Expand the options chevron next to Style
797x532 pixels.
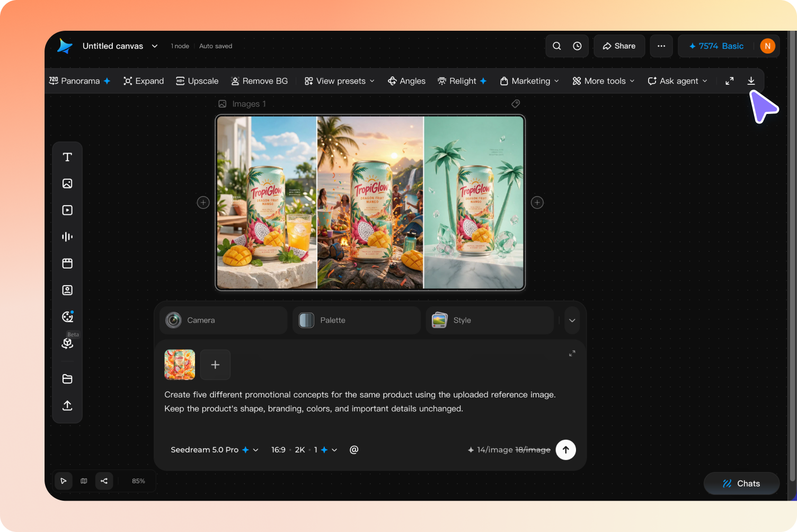[572, 321]
